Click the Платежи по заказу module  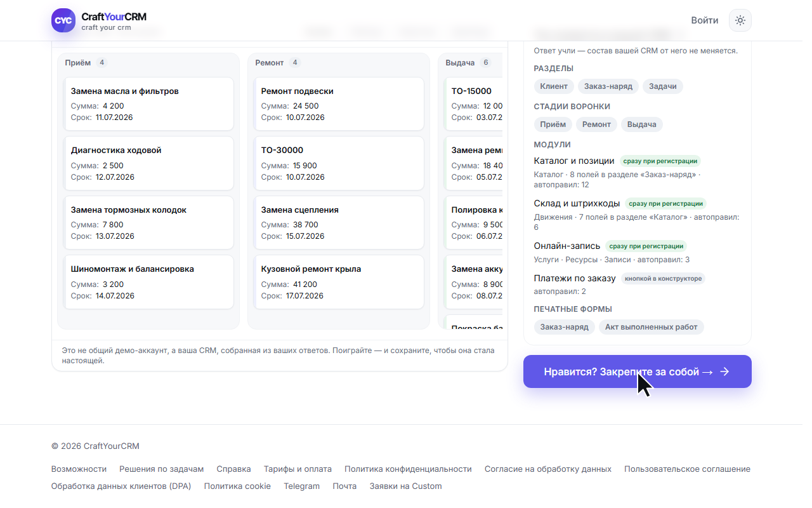pyautogui.click(x=575, y=278)
